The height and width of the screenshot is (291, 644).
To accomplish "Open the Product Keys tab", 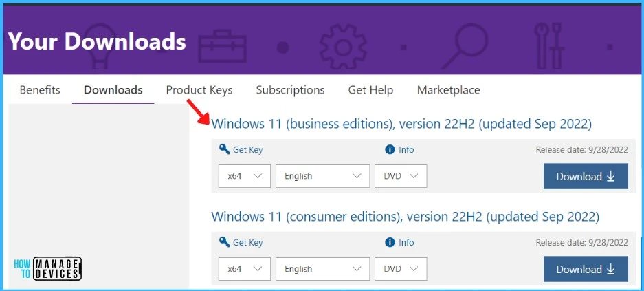I will click(x=199, y=90).
